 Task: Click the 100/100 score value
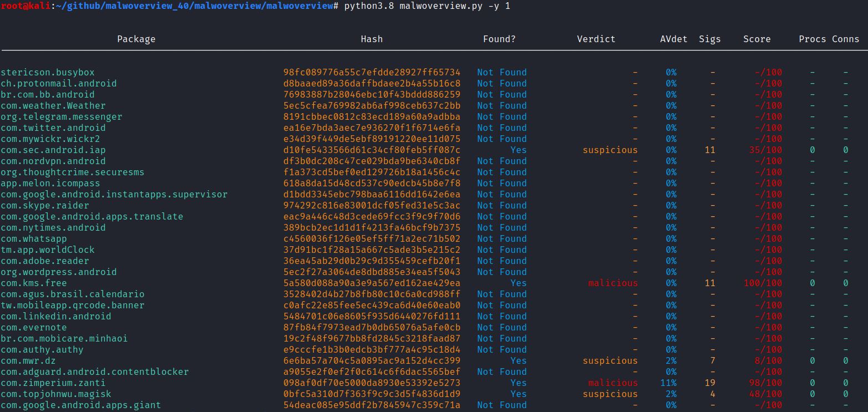coord(763,283)
